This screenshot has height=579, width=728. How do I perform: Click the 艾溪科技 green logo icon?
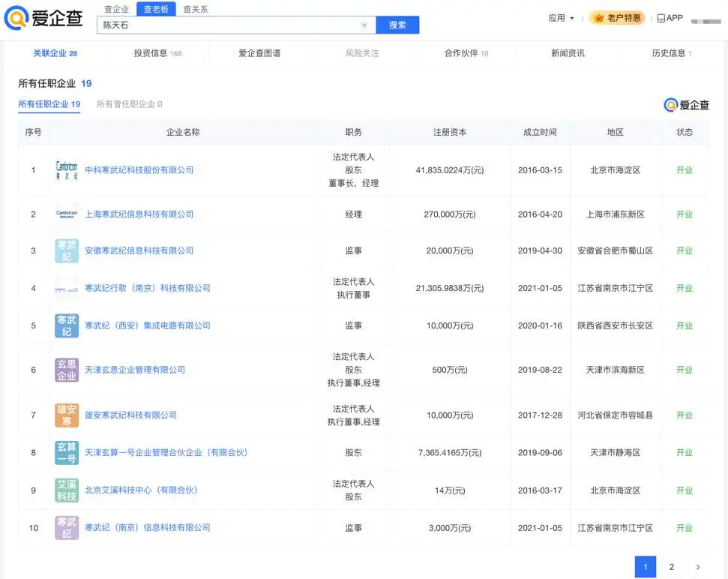(67, 490)
